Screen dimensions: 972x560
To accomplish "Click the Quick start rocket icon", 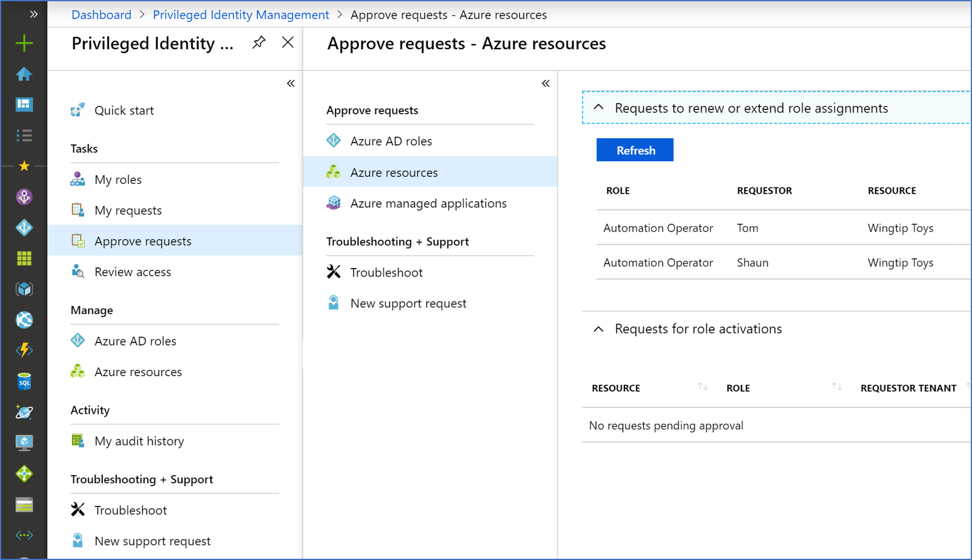I will click(78, 110).
